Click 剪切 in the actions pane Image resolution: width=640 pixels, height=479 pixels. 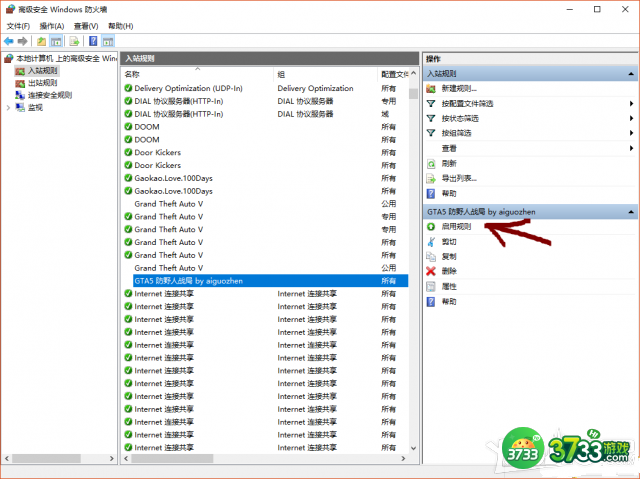pyautogui.click(x=449, y=241)
